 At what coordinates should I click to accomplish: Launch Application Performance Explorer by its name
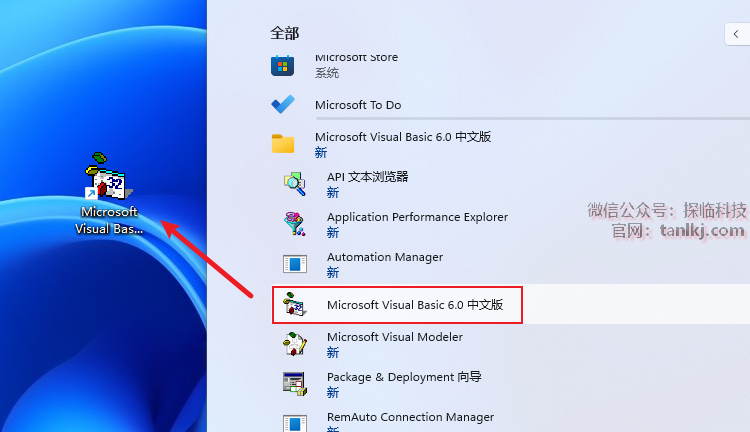[417, 217]
